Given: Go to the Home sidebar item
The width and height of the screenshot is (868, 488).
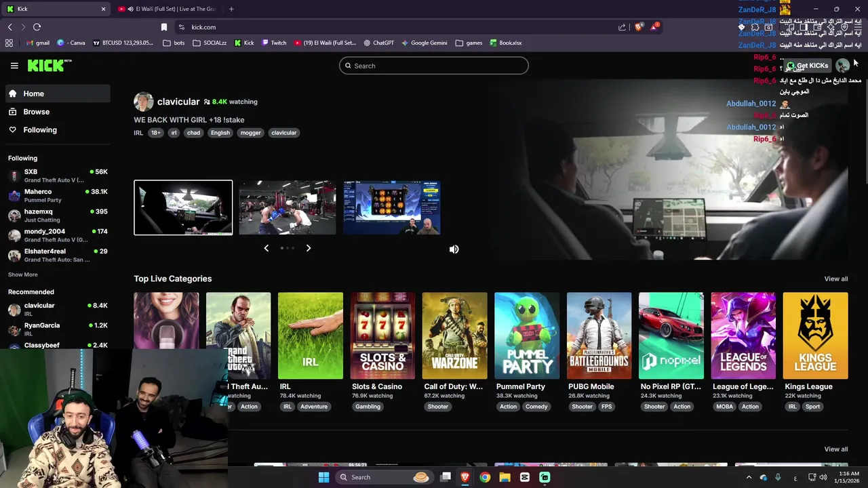Looking at the screenshot, I should pos(57,94).
